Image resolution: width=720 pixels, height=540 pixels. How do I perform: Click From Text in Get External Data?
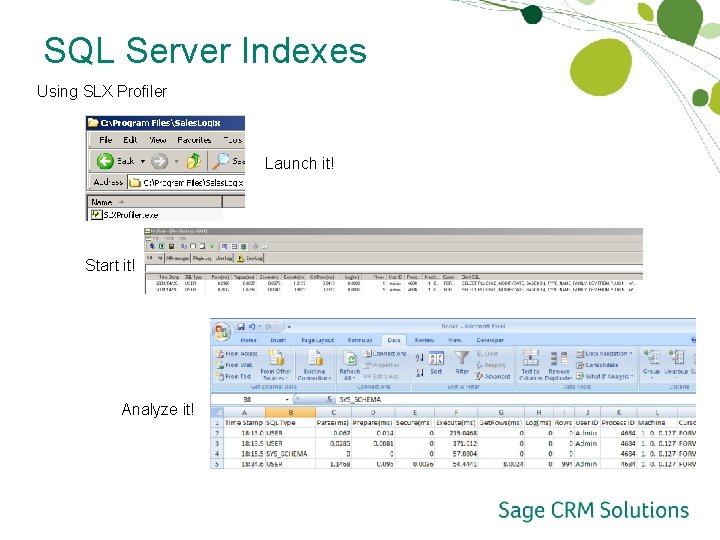pos(234,376)
